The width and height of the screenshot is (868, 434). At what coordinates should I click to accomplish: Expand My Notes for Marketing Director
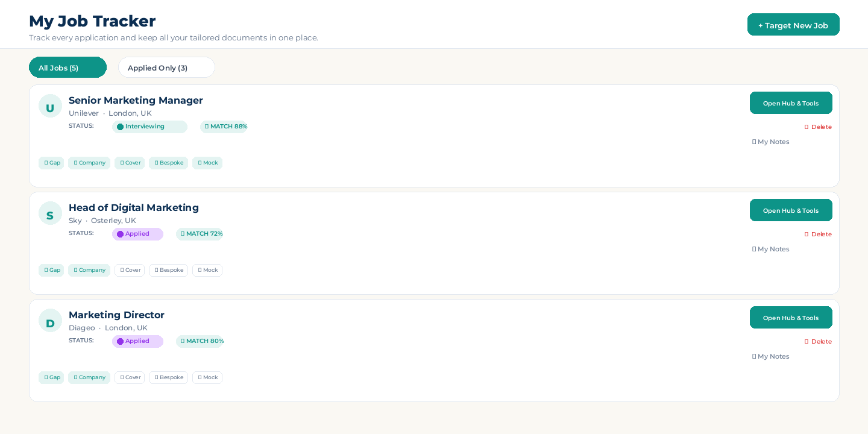[771, 356]
